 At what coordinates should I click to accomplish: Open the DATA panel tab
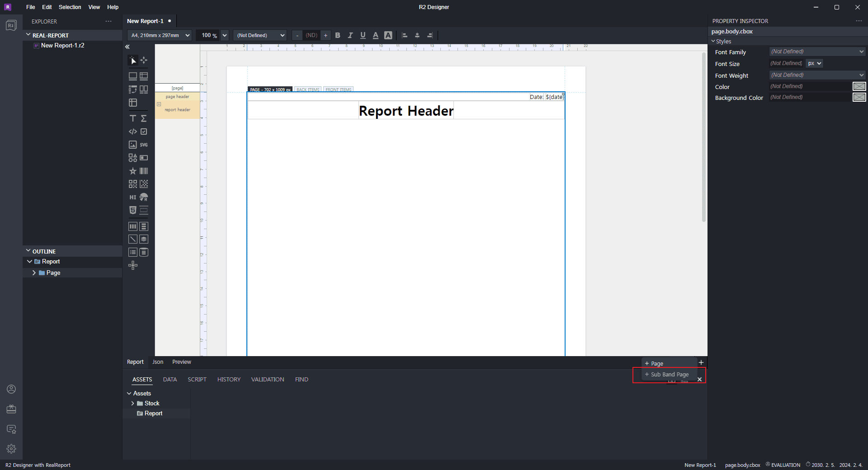click(x=170, y=380)
